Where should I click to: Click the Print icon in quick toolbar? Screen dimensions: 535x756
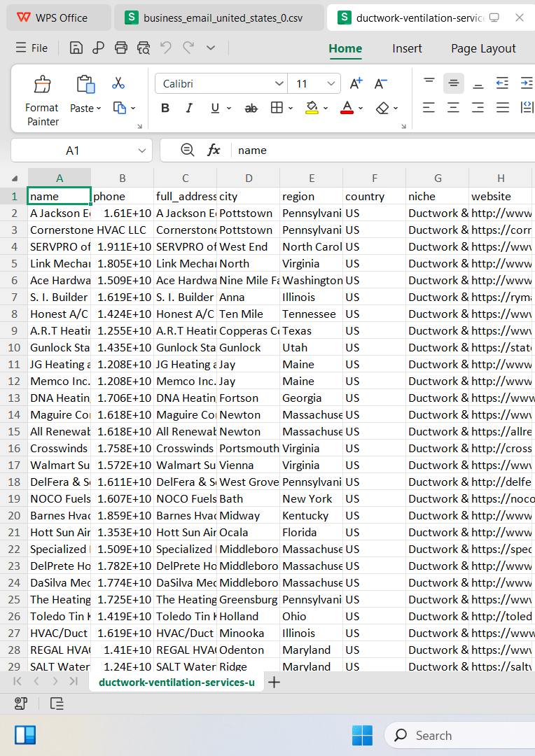(120, 48)
